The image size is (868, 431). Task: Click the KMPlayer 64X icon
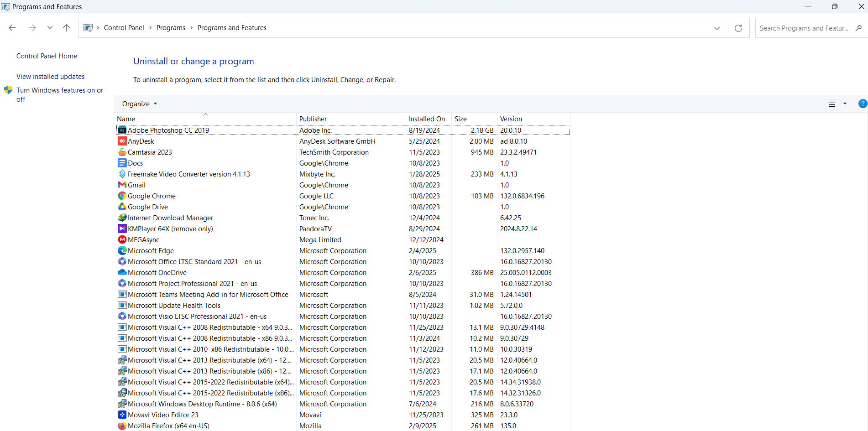coord(122,229)
